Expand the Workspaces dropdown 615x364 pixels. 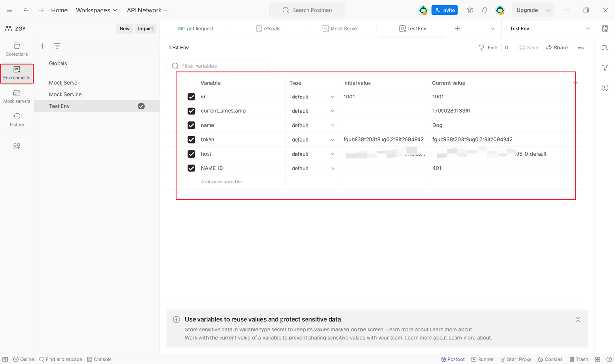click(x=97, y=10)
